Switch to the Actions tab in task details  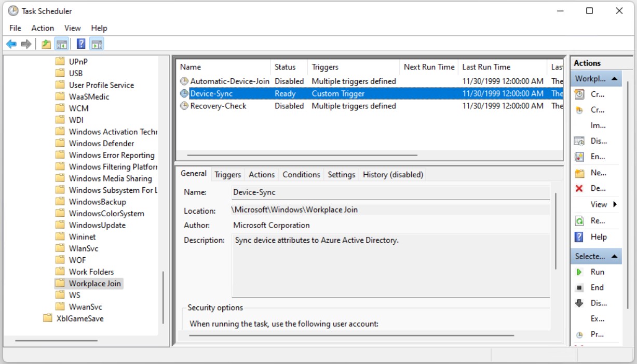coord(262,175)
